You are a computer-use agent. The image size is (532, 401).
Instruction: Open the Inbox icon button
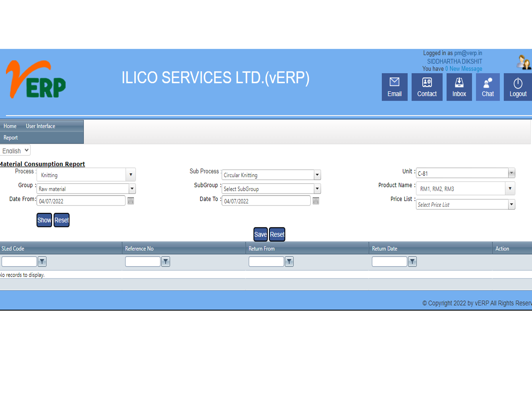pos(459,87)
